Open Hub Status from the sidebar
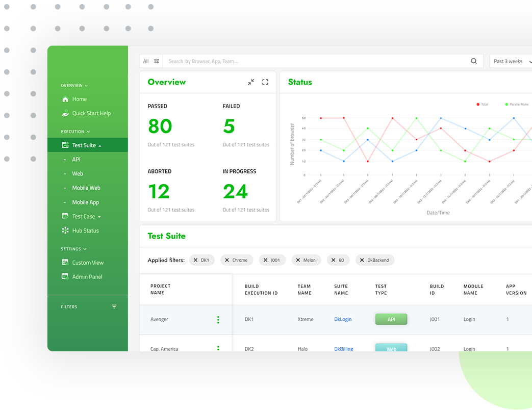Screen dimensions: 532x410 [x=65, y=230]
